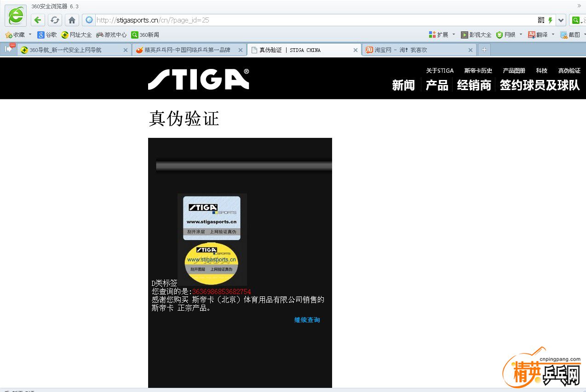The height and width of the screenshot is (392, 586).
Task: Close the 真伪验证 STIGA CHINA tab
Action: pyautogui.click(x=356, y=50)
